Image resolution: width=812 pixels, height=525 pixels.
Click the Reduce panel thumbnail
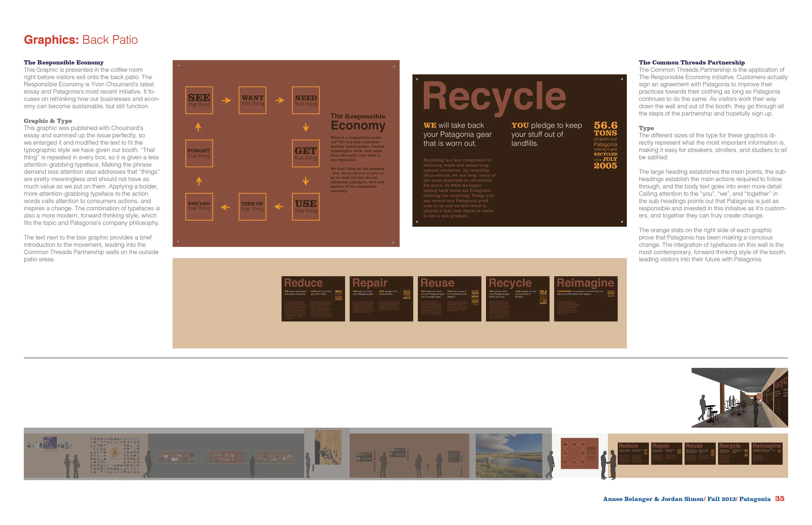coord(313,299)
